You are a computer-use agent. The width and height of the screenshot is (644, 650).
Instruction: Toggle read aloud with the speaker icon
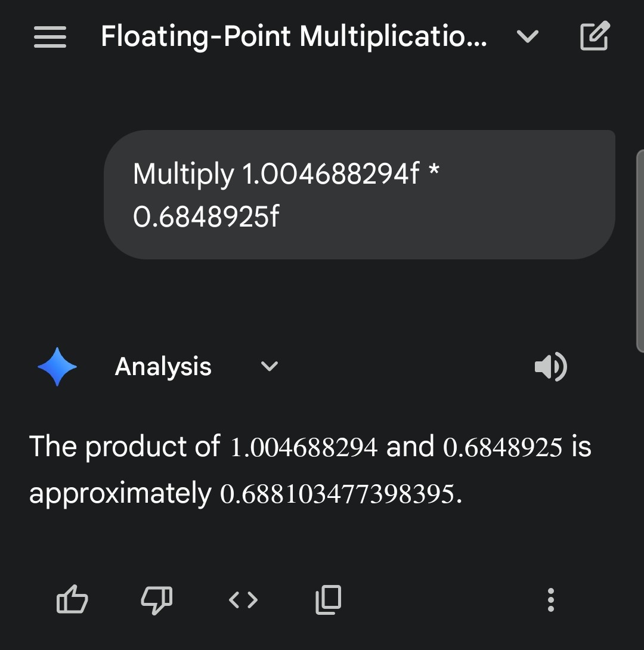tap(550, 366)
